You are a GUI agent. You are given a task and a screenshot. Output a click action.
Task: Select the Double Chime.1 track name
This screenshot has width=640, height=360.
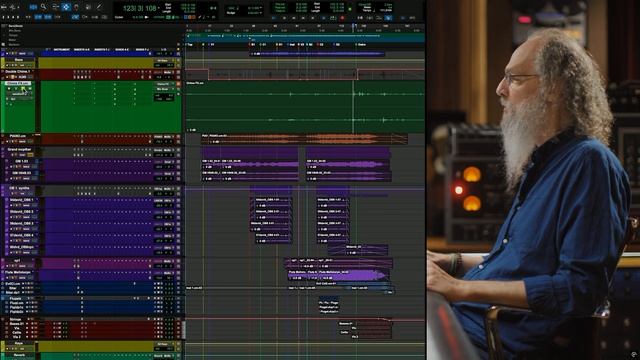tap(18, 72)
